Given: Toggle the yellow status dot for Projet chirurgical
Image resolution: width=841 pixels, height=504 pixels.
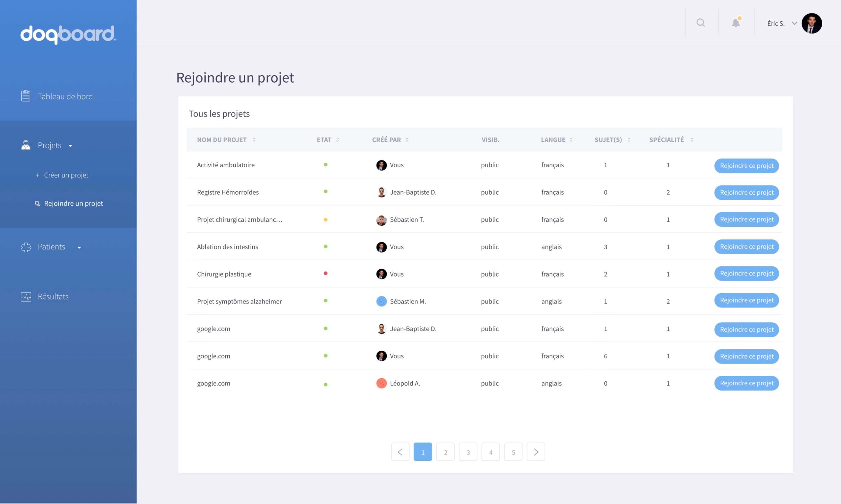Looking at the screenshot, I should pyautogui.click(x=326, y=220).
